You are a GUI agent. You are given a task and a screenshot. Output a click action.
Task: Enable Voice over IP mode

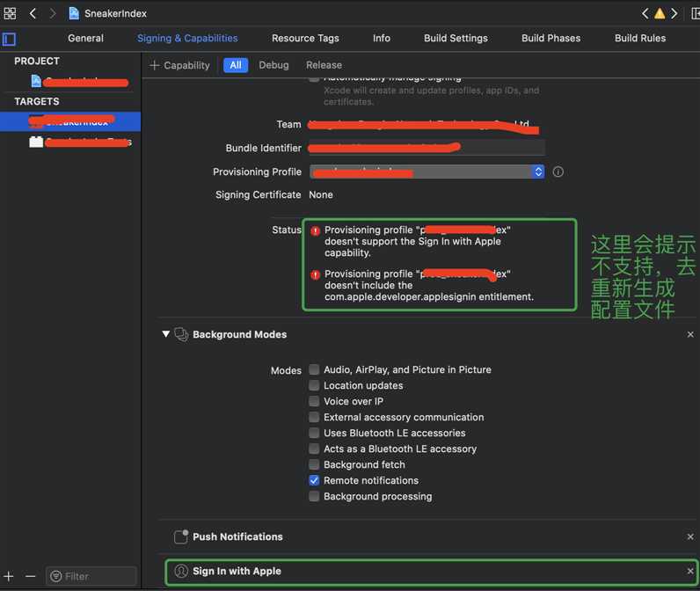(x=314, y=401)
